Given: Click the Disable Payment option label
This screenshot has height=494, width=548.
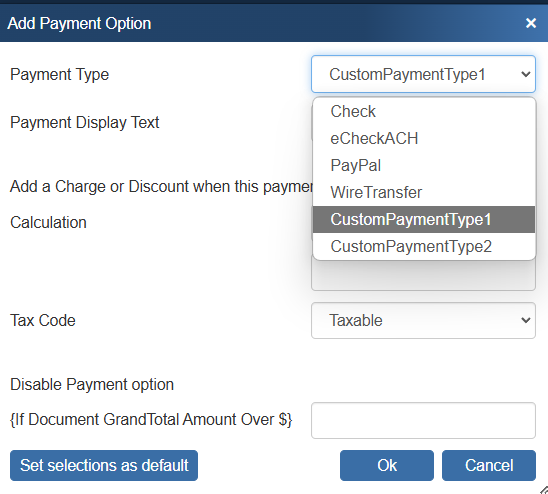Looking at the screenshot, I should 92,385.
